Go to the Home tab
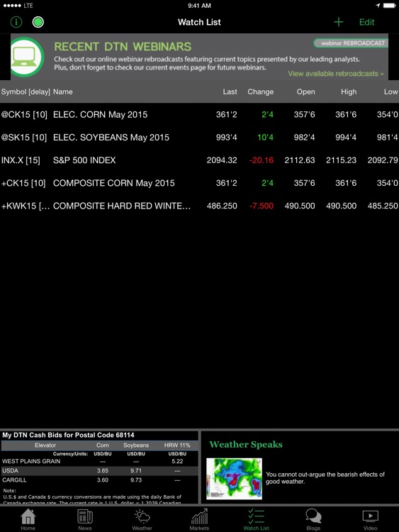399x532 pixels. 28,519
